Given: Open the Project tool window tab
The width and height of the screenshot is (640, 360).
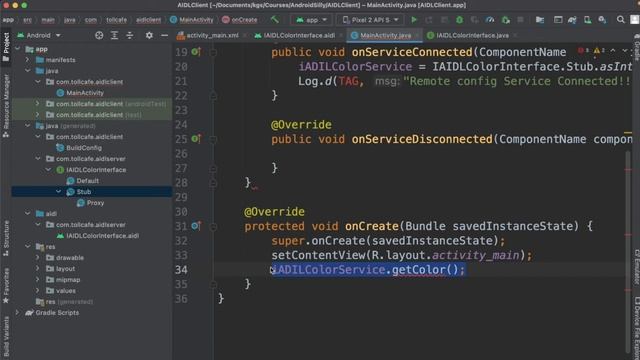Looking at the screenshot, I should pyautogui.click(x=6, y=47).
